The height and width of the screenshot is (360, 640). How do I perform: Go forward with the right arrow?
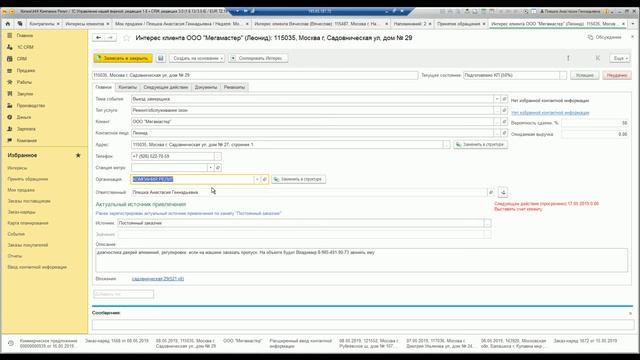point(110,38)
